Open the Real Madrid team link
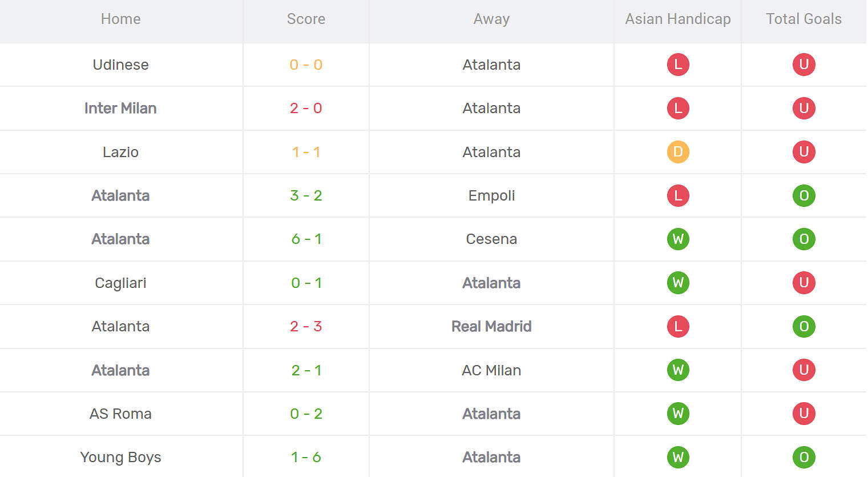This screenshot has width=868, height=477. (491, 326)
